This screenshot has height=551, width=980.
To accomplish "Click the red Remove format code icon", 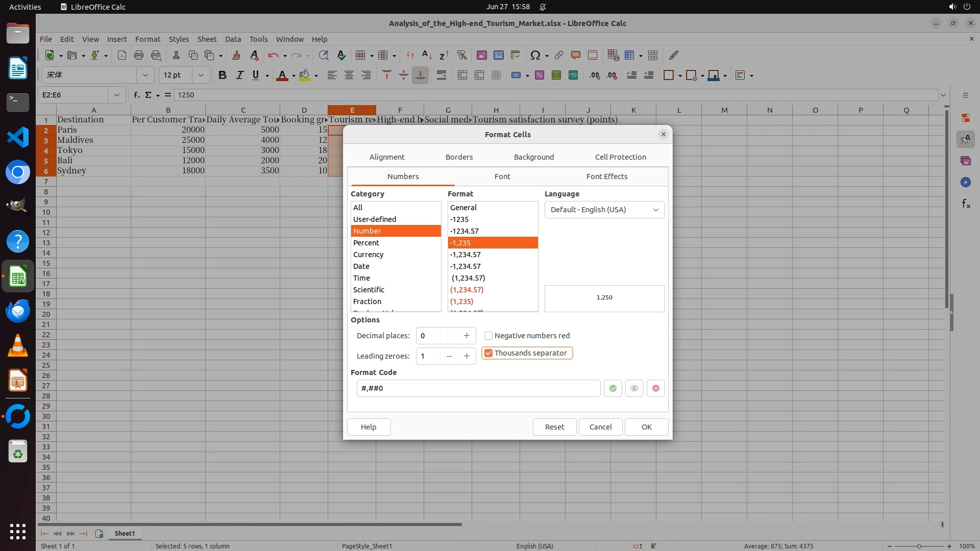I will (655, 388).
